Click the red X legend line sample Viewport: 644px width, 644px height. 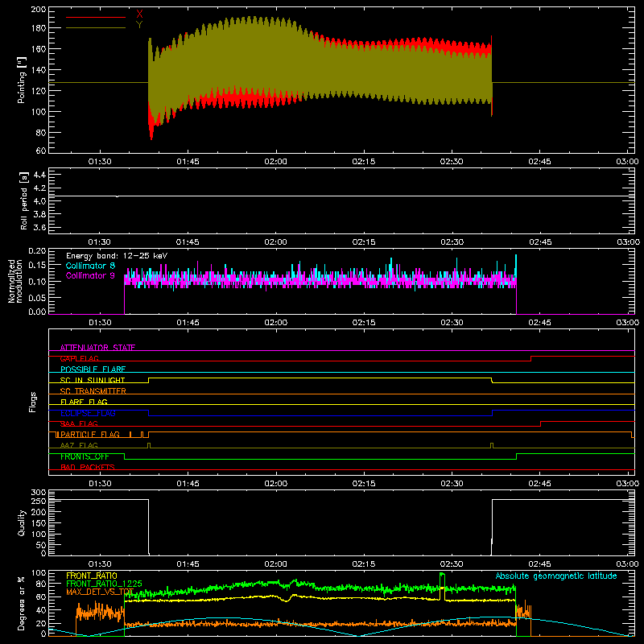click(x=96, y=17)
